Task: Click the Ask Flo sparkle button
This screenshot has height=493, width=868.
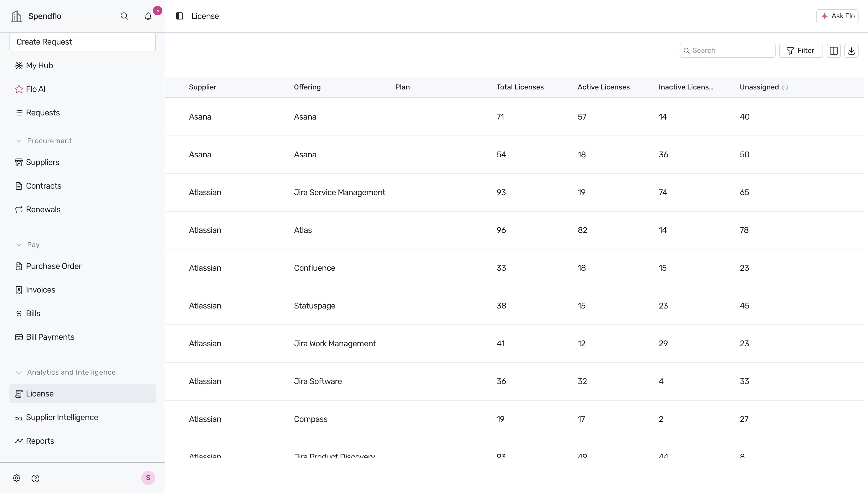Action: (x=837, y=16)
